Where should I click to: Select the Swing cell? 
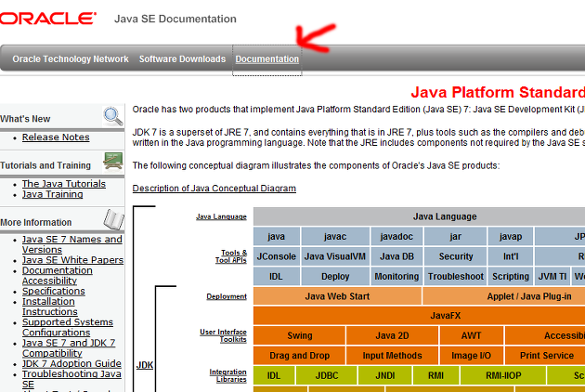tap(300, 335)
